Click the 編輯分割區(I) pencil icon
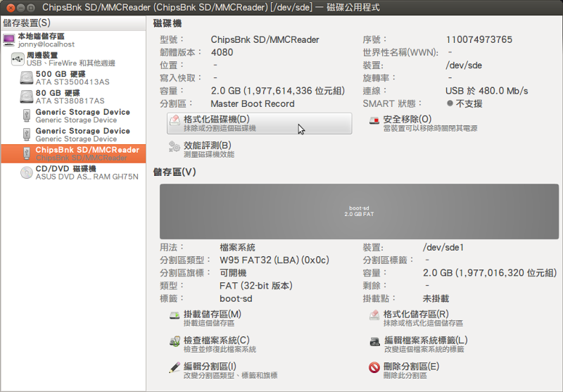This screenshot has height=392, width=563. coord(175,367)
